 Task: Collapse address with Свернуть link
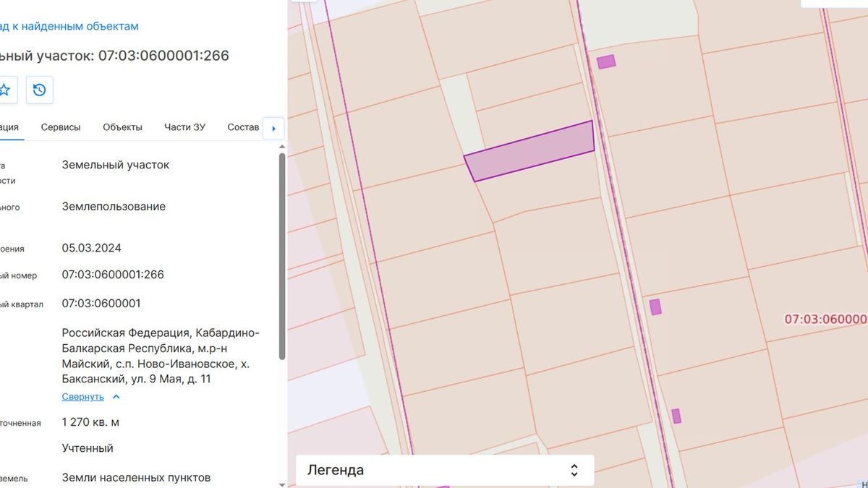[x=82, y=397]
